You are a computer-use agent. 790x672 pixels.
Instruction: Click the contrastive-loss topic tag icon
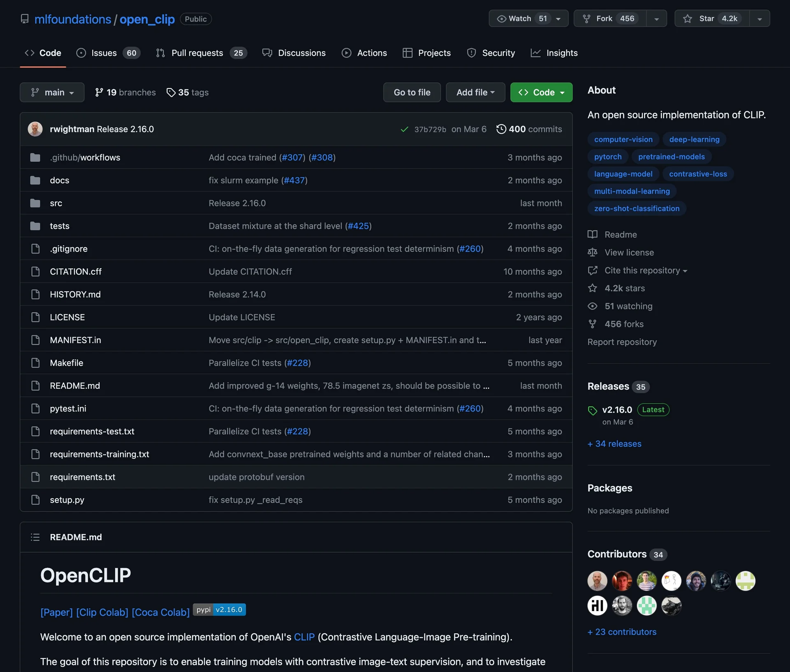point(698,174)
